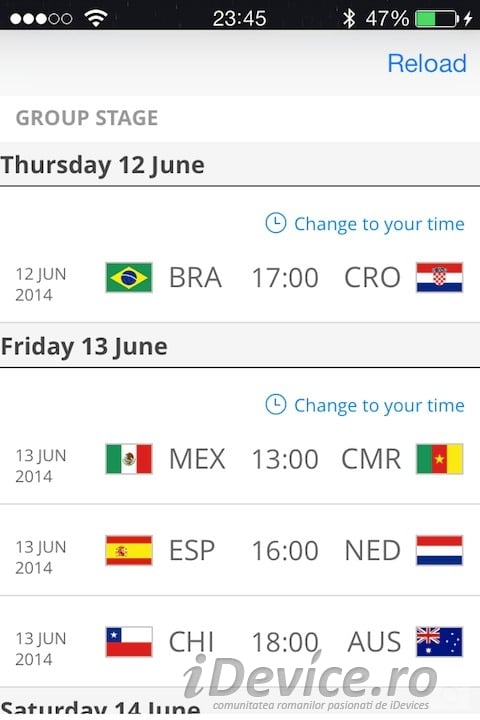Tap the Reload button
This screenshot has height=720, width=480.
pyautogui.click(x=427, y=63)
